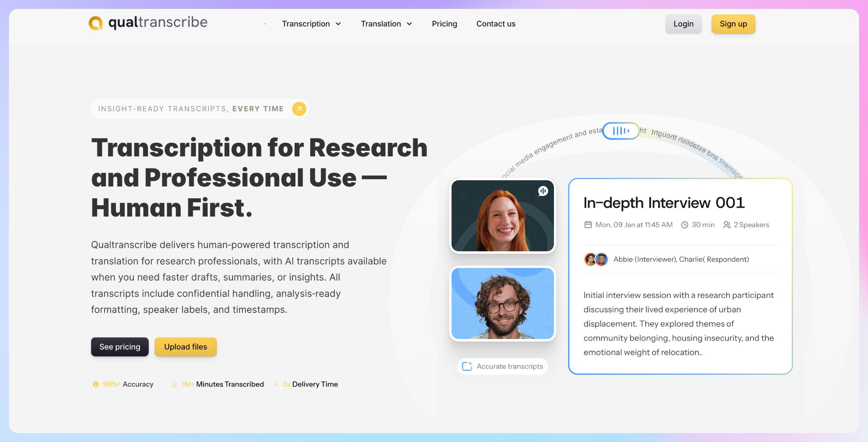This screenshot has width=868, height=442.
Task: Click the 99%+ Accuracy text
Action: pos(128,384)
